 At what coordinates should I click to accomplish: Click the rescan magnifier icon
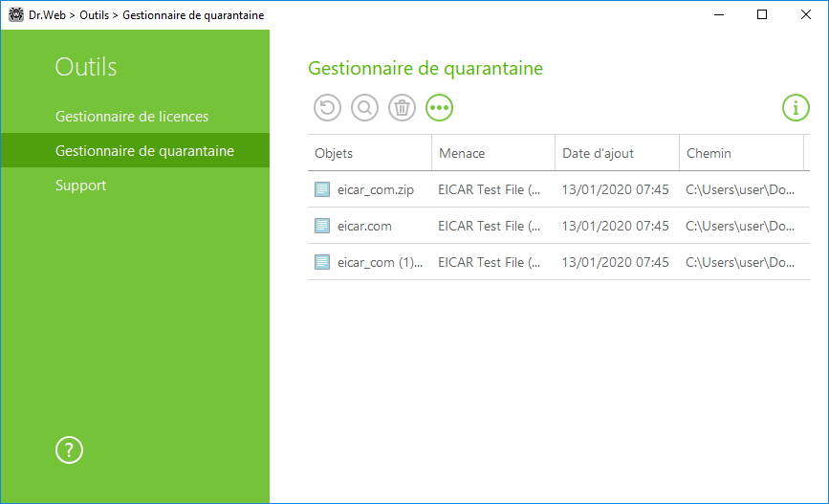click(365, 108)
